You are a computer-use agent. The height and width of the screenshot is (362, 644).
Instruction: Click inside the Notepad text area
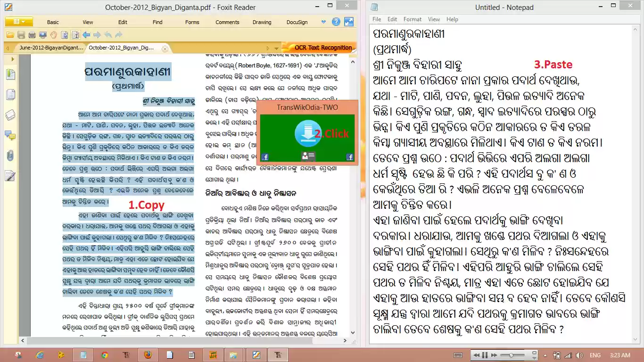pyautogui.click(x=501, y=184)
